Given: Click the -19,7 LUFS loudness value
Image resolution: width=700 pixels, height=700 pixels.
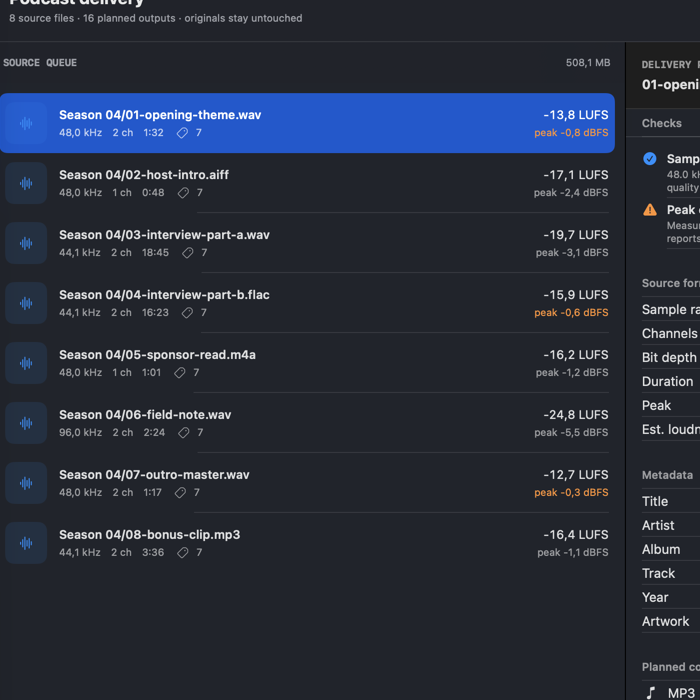Looking at the screenshot, I should pyautogui.click(x=575, y=235).
